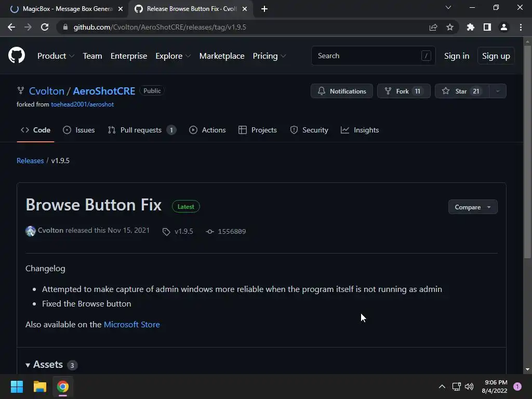Go back with browser back arrow
This screenshot has width=532, height=399.
tap(11, 27)
